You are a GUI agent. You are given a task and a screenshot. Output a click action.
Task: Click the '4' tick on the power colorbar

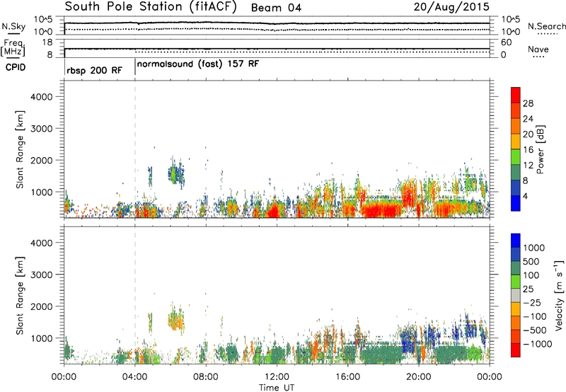(x=525, y=196)
